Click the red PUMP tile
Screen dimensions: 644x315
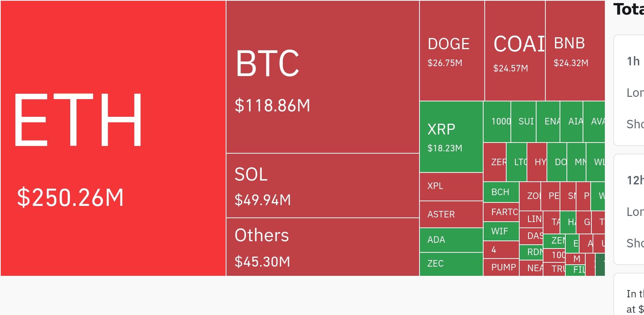(501, 267)
